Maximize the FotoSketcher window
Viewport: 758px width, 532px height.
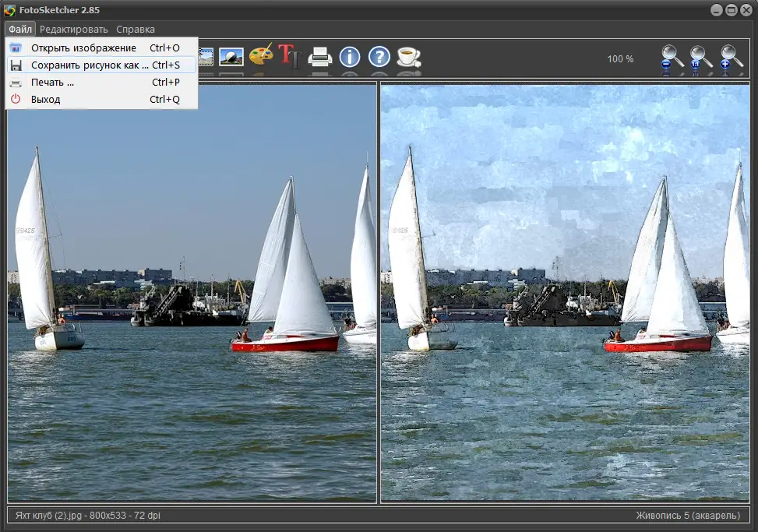tap(732, 9)
